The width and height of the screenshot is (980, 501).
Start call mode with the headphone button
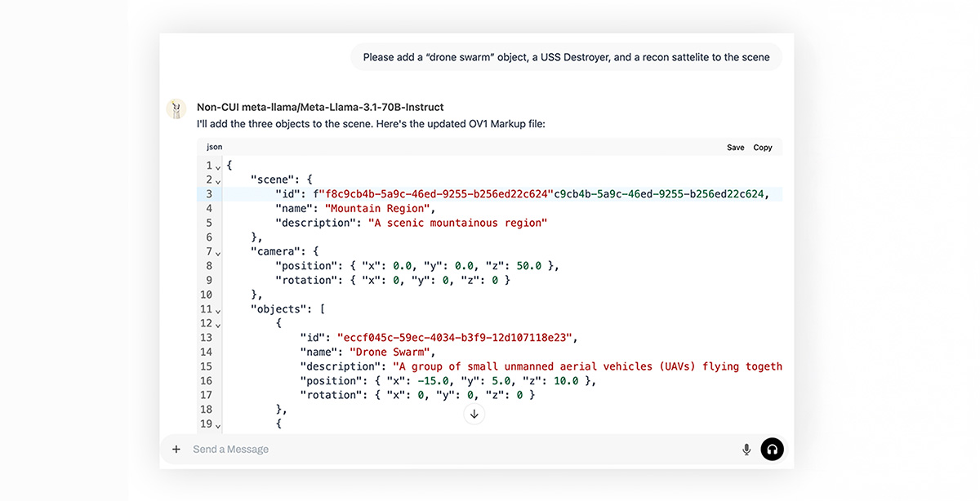point(772,449)
